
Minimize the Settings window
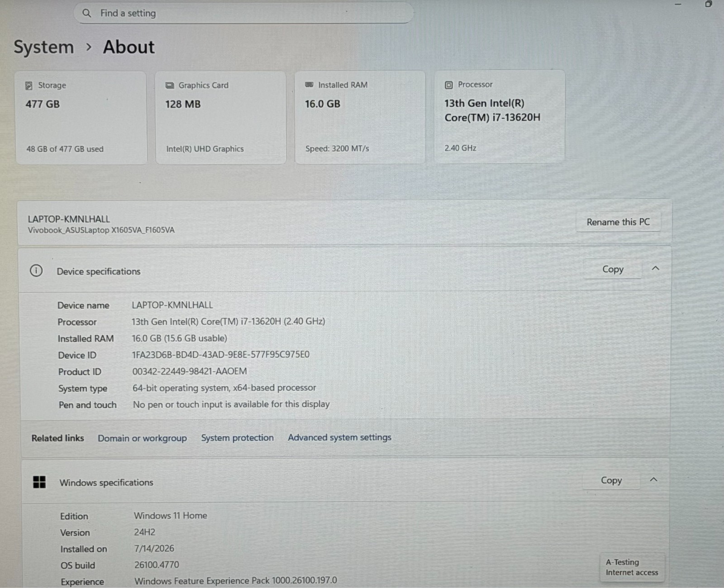tap(678, 4)
